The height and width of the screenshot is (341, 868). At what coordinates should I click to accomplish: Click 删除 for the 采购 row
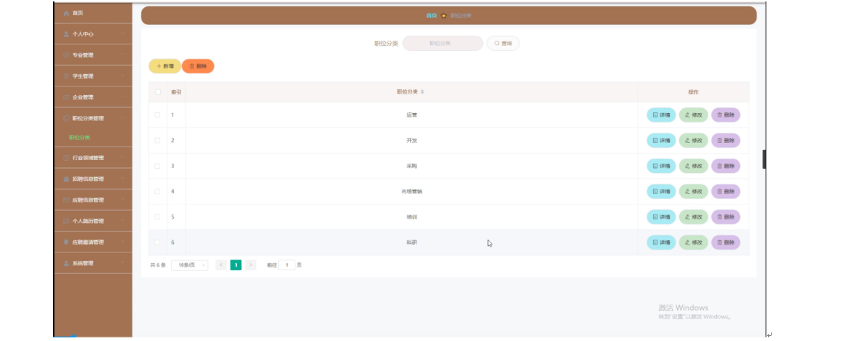tap(726, 166)
